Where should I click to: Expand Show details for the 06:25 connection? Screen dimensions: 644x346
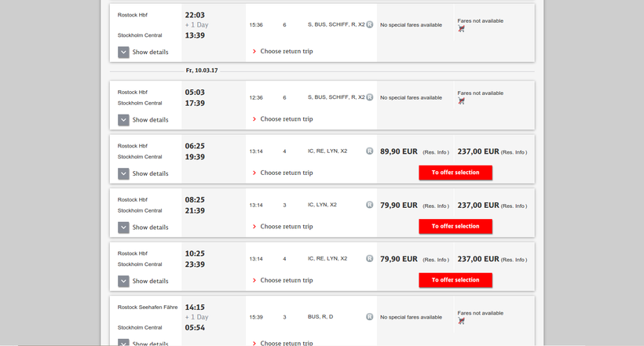click(x=123, y=173)
